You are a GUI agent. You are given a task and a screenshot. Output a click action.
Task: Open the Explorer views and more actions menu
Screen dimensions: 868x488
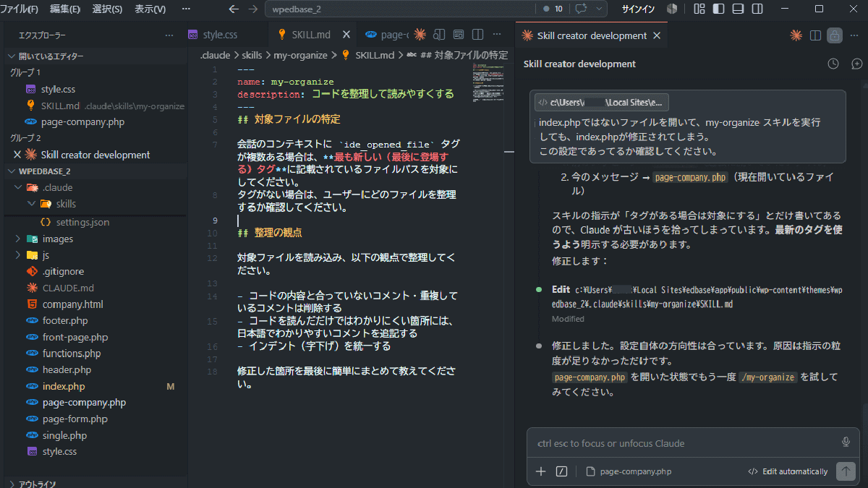pyautogui.click(x=169, y=35)
